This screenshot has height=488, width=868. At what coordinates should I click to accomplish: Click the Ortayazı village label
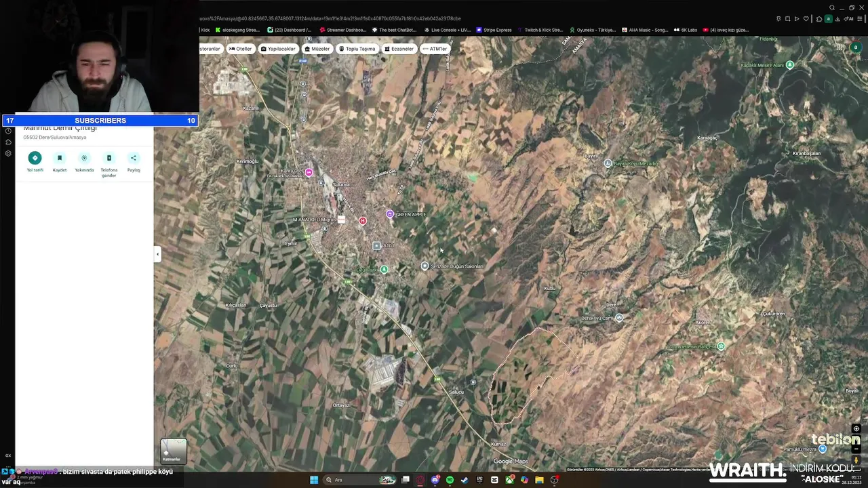click(342, 405)
